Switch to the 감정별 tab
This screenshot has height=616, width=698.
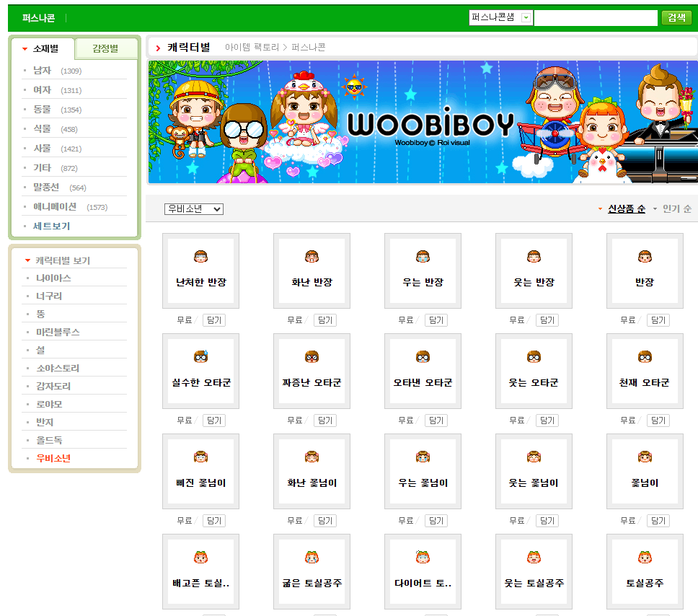point(106,48)
